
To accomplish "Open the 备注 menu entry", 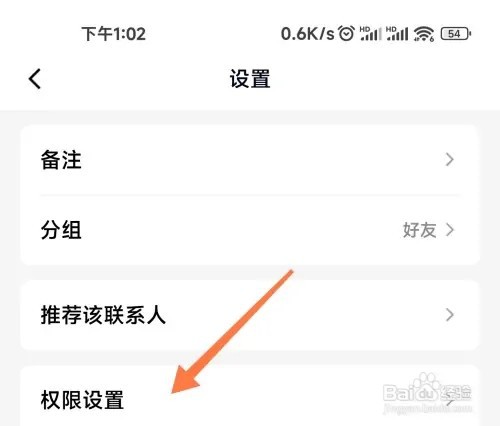I will click(250, 160).
